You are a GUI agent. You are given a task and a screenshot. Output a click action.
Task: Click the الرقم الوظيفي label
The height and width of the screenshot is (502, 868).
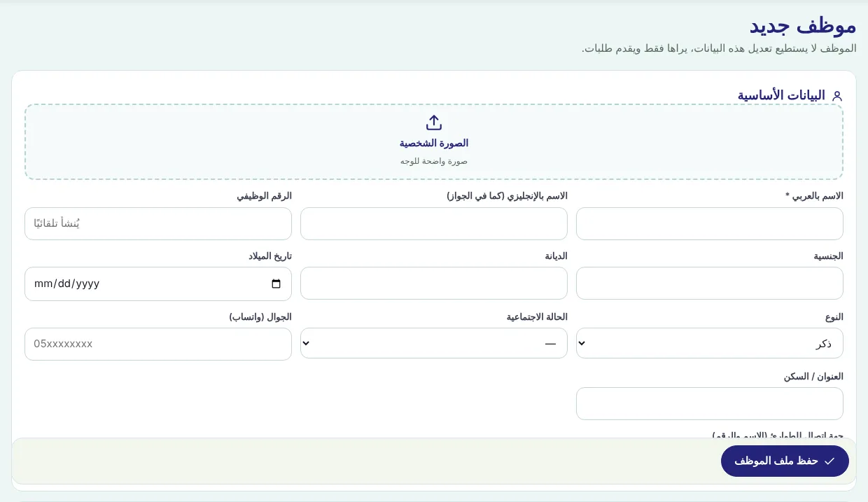tap(264, 196)
